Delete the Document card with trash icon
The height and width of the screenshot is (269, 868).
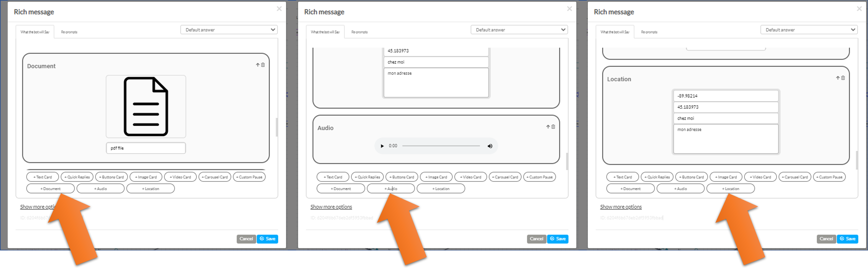(x=263, y=65)
